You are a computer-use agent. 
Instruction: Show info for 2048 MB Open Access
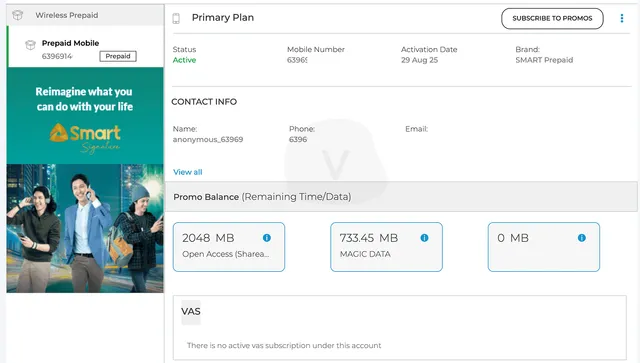267,238
